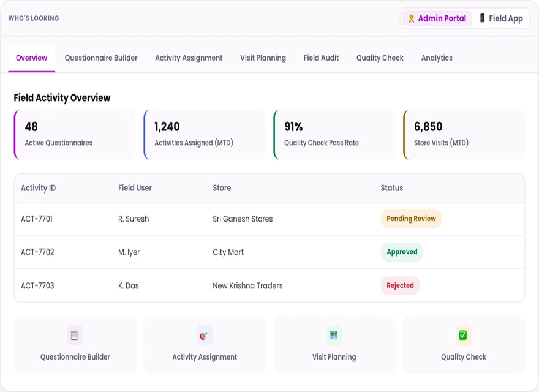The image size is (539, 392).
Task: Open the Activity Assignment tab
Action: click(x=189, y=58)
